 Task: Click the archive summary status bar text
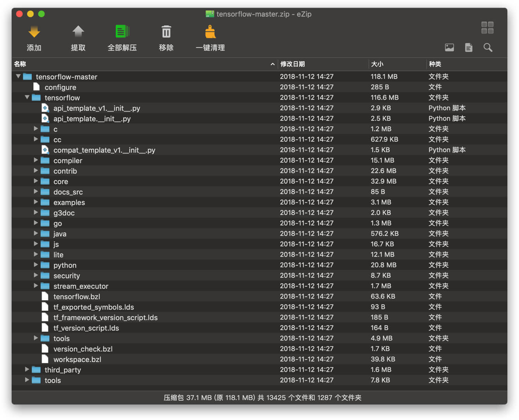pyautogui.click(x=263, y=398)
